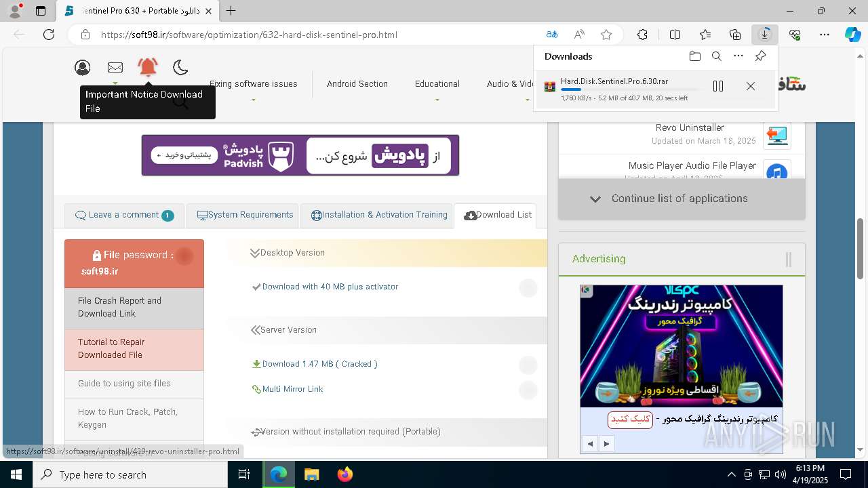Image resolution: width=868 pixels, height=488 pixels.
Task: Open the user account profile icon
Action: point(83,67)
